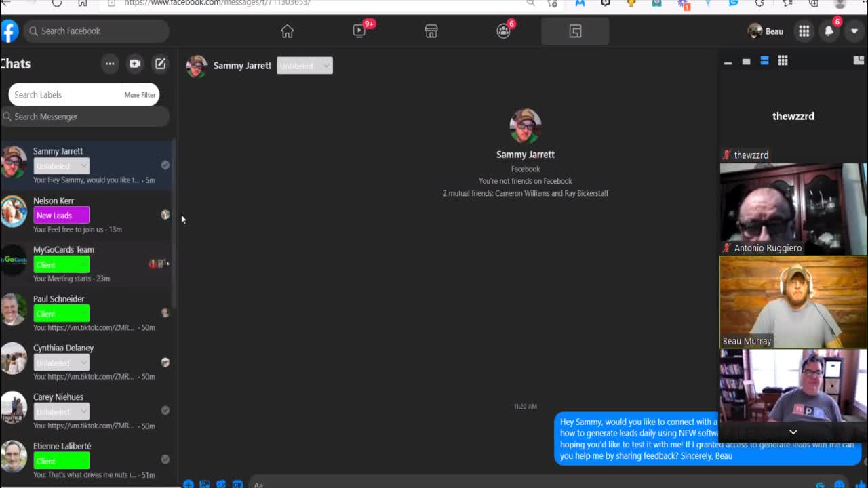Open Beau's profile
Viewport: 868px width, 488px height.
pos(766,31)
